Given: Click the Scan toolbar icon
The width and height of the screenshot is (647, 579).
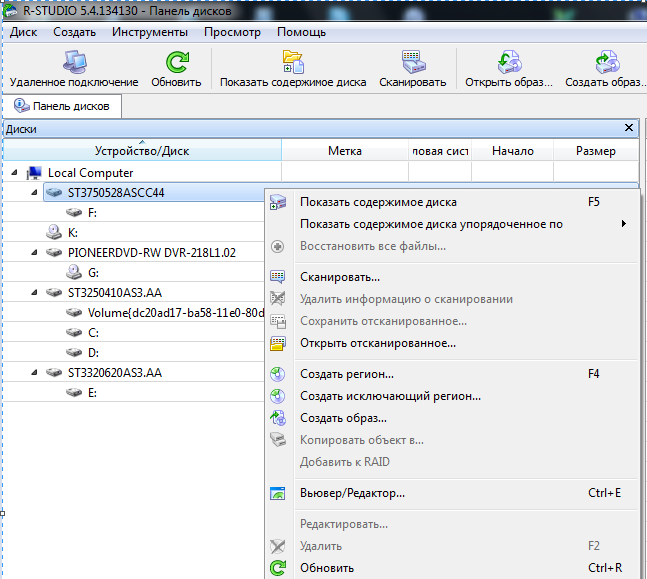Looking at the screenshot, I should (413, 62).
